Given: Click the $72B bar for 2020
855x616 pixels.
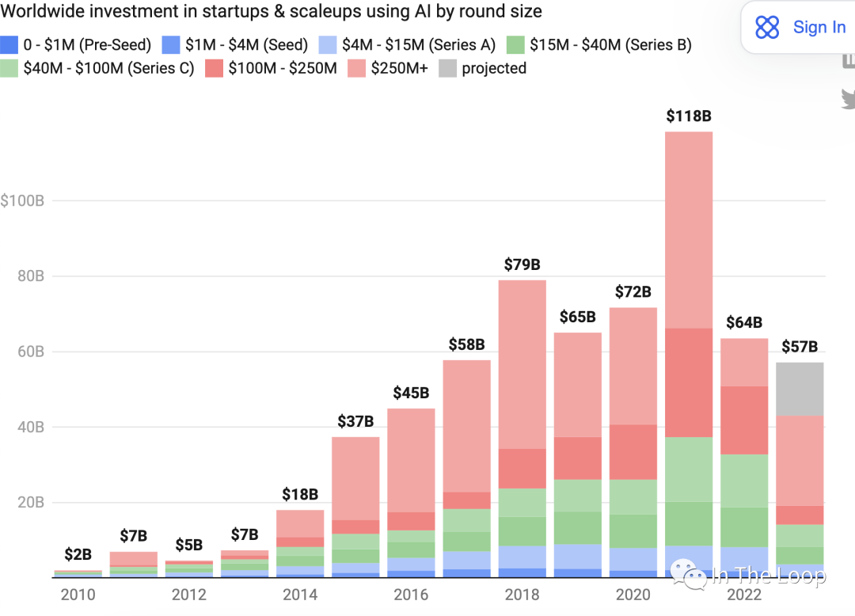Looking at the screenshot, I should point(633,442).
